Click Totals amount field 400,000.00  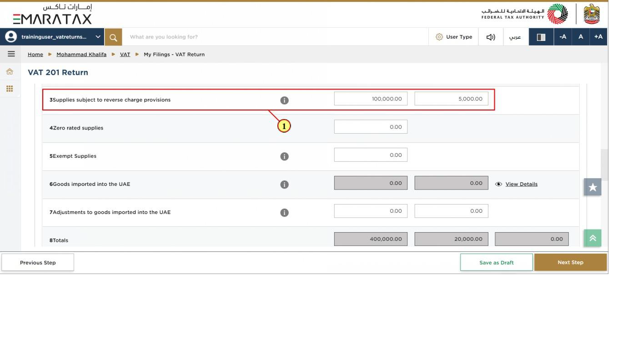[x=371, y=239]
